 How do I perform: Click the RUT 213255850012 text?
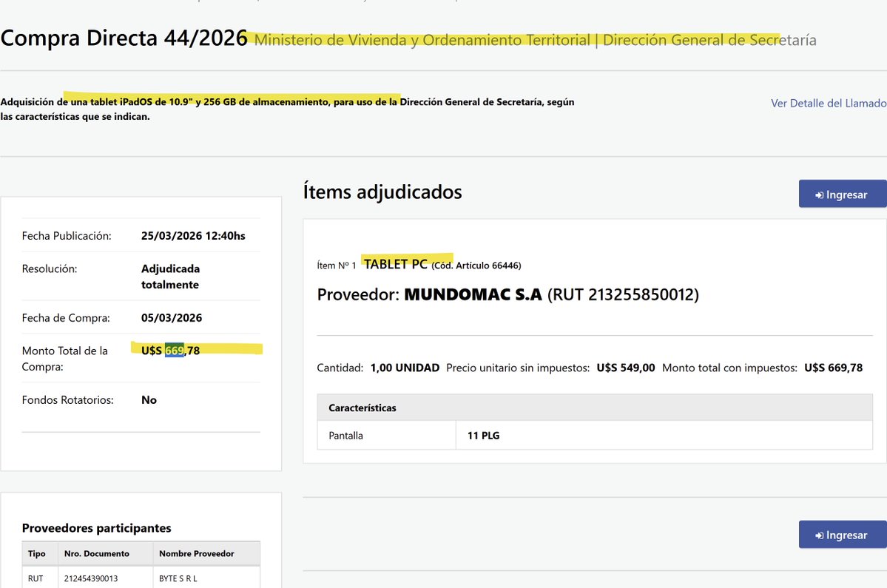pos(623,294)
